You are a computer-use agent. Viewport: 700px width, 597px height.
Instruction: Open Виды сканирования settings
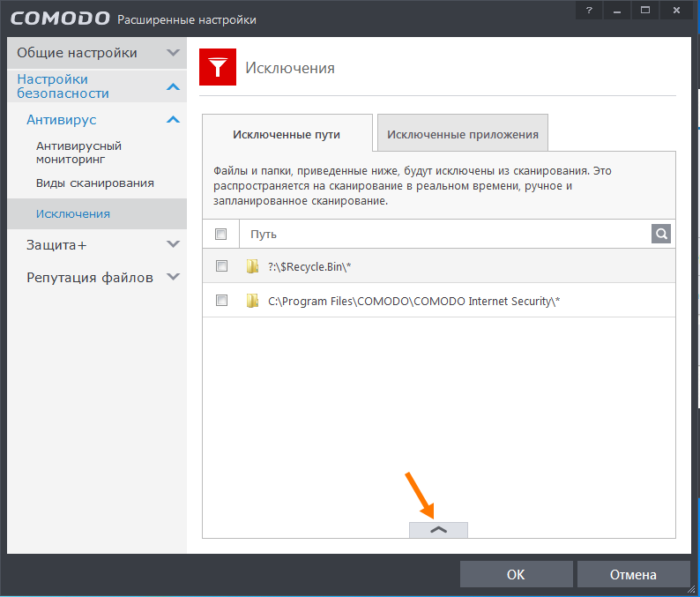(x=95, y=183)
